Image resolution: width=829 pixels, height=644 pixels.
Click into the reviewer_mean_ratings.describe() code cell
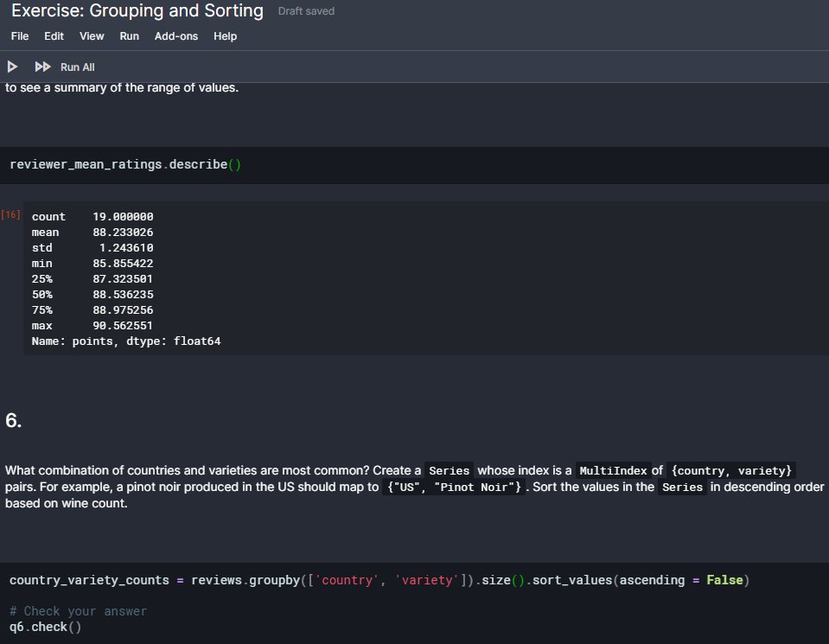tap(415, 165)
